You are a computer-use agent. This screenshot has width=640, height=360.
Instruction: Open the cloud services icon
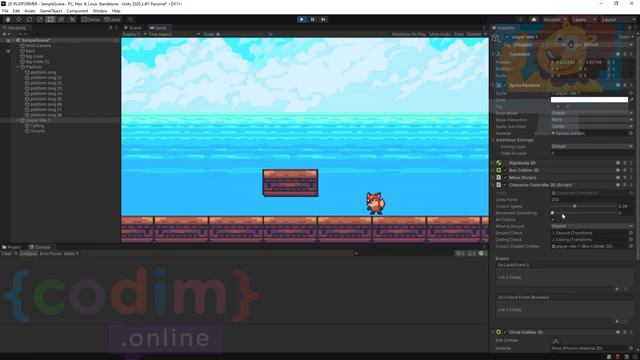533,19
